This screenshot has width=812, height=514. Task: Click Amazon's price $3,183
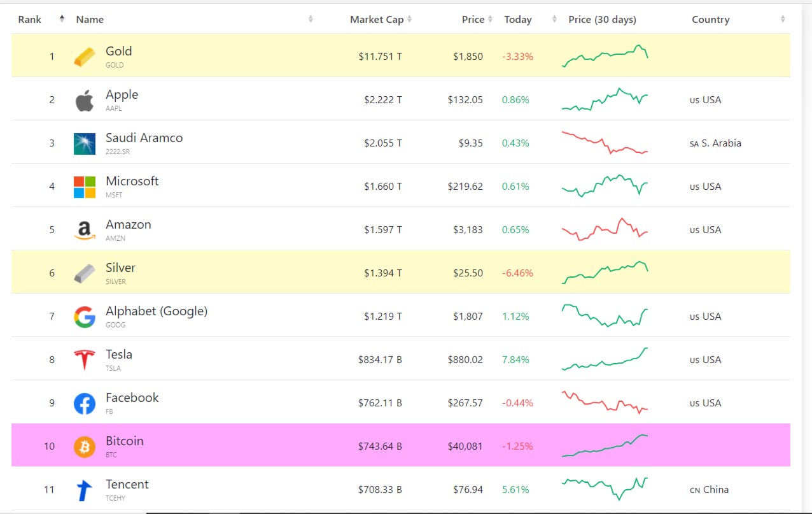468,230
